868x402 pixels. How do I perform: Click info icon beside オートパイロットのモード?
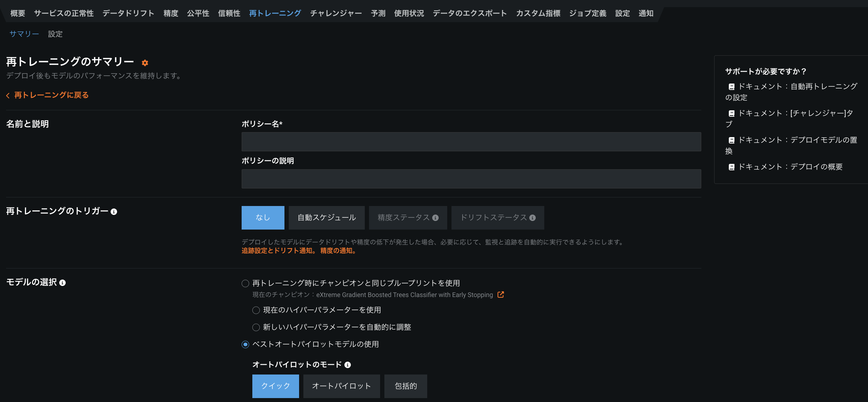click(x=348, y=365)
